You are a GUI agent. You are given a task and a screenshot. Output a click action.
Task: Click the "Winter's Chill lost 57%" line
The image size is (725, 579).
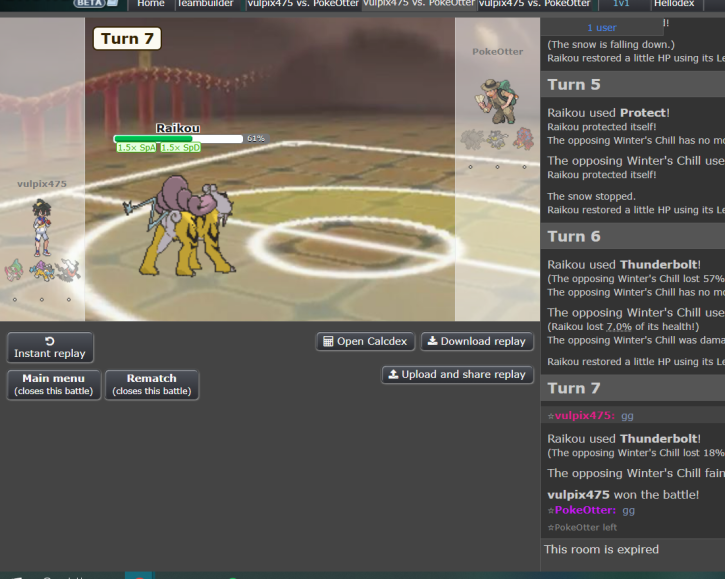[636, 279]
